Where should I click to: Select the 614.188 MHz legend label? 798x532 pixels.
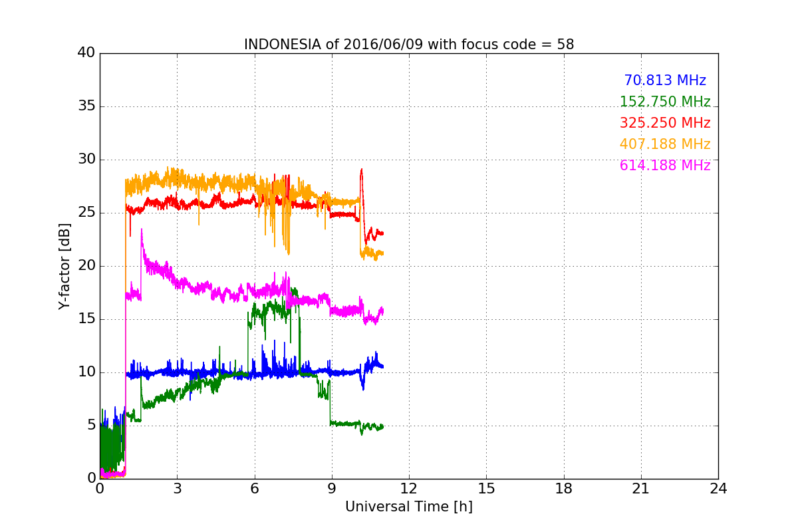pyautogui.click(x=665, y=166)
